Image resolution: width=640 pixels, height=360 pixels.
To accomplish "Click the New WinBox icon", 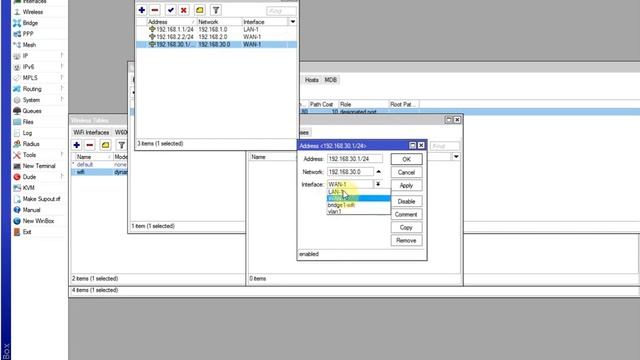I will (x=17, y=221).
